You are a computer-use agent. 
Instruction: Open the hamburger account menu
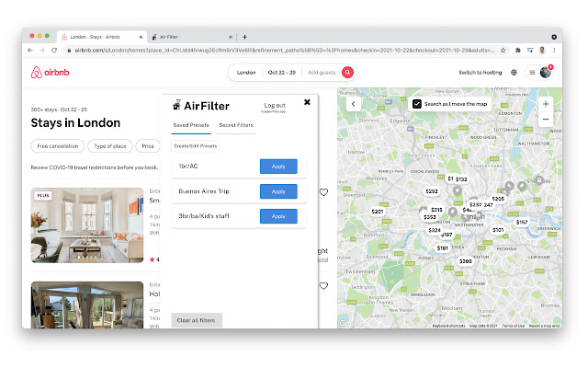coord(532,72)
